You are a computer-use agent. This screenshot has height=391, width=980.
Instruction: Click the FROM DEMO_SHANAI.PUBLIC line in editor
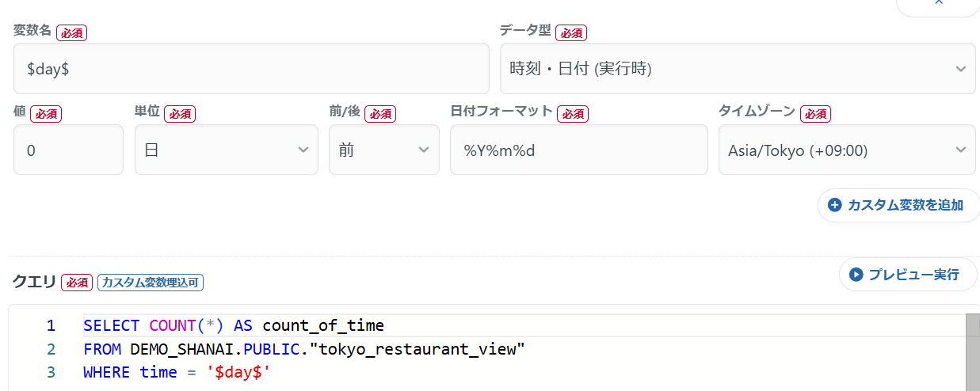304,349
